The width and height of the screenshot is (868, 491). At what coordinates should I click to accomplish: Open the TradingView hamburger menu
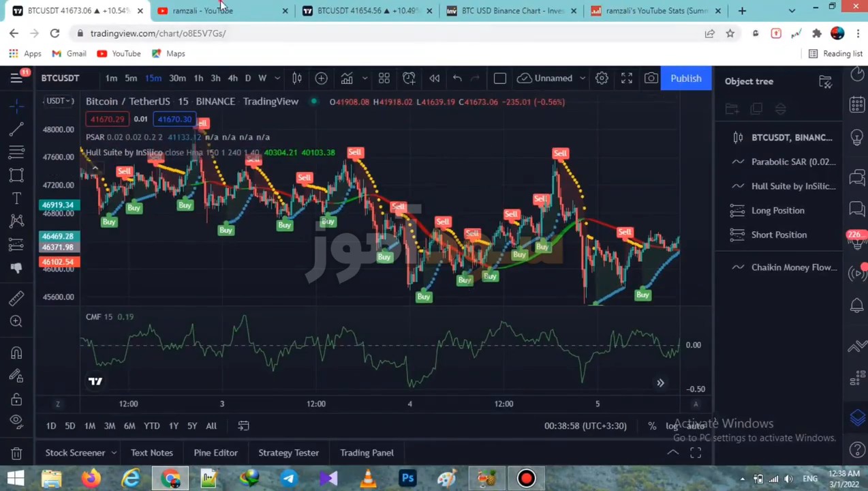(x=16, y=78)
